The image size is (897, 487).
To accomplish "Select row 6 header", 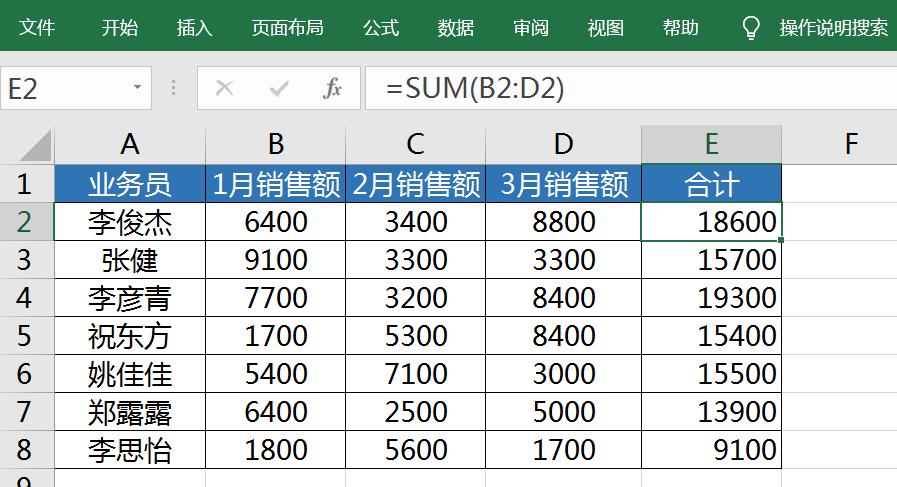I will pos(27,374).
